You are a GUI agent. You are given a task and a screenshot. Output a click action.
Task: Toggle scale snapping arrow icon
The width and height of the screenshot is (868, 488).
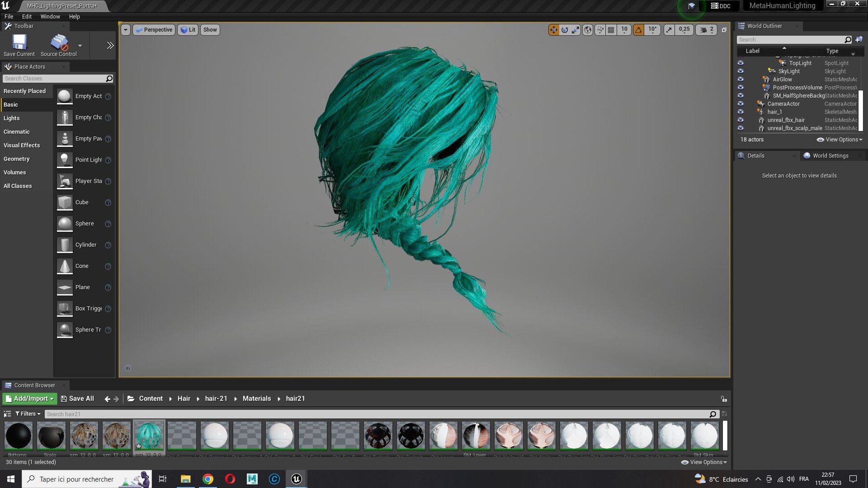669,30
